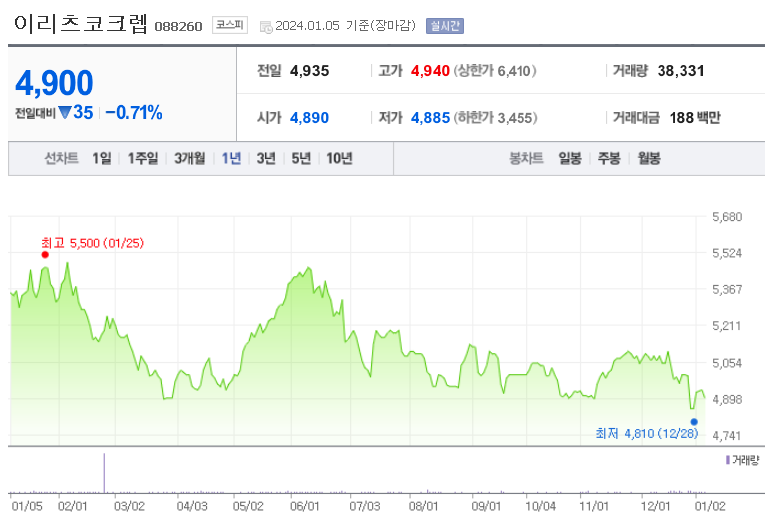Click the 12/01 date axis label
This screenshot has height=524, width=765.
point(655,506)
